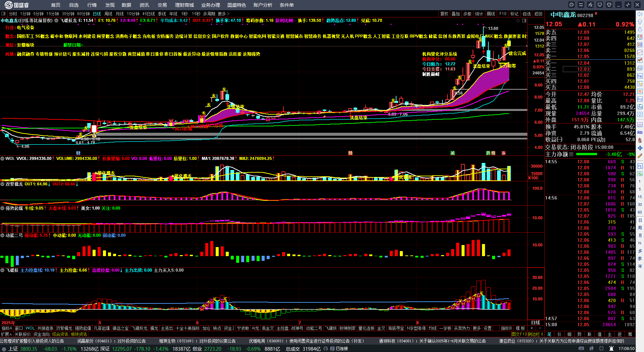
Task: Click the up arrow icon in right sidebar
Action: [x=640, y=22]
